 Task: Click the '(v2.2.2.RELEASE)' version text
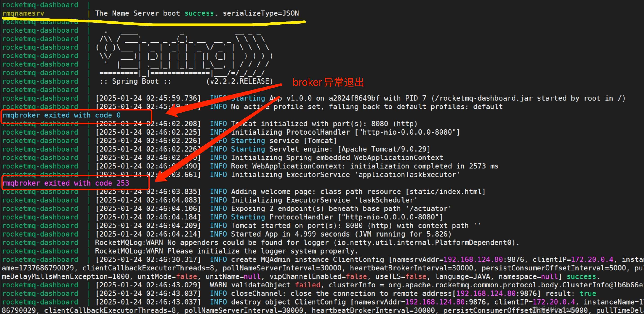(x=240, y=82)
